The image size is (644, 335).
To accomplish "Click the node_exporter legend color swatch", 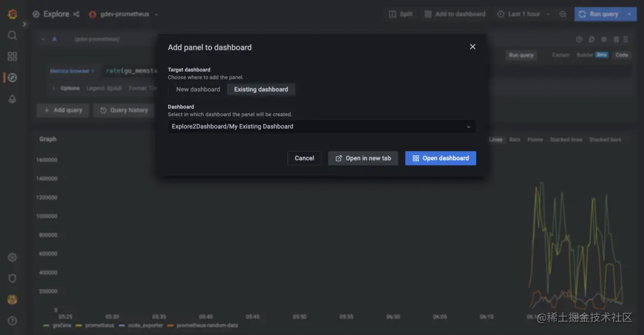I will click(x=122, y=325).
